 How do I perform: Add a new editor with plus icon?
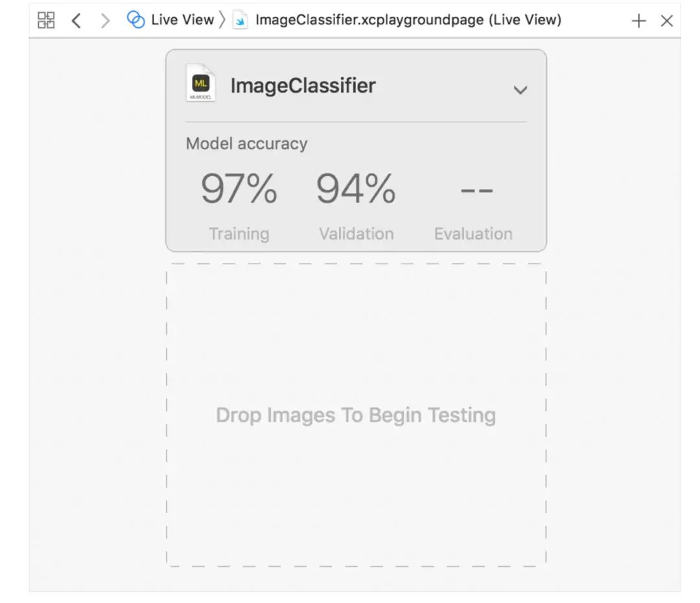point(638,21)
